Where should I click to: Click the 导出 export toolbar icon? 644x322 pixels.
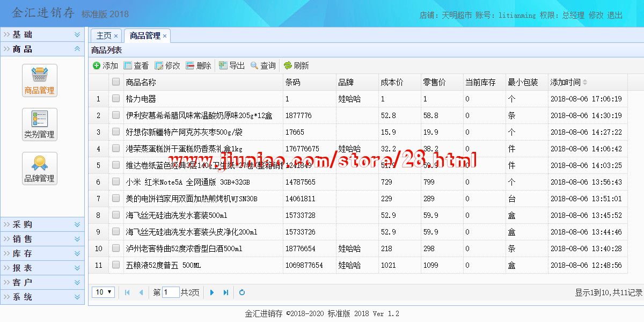(223, 65)
